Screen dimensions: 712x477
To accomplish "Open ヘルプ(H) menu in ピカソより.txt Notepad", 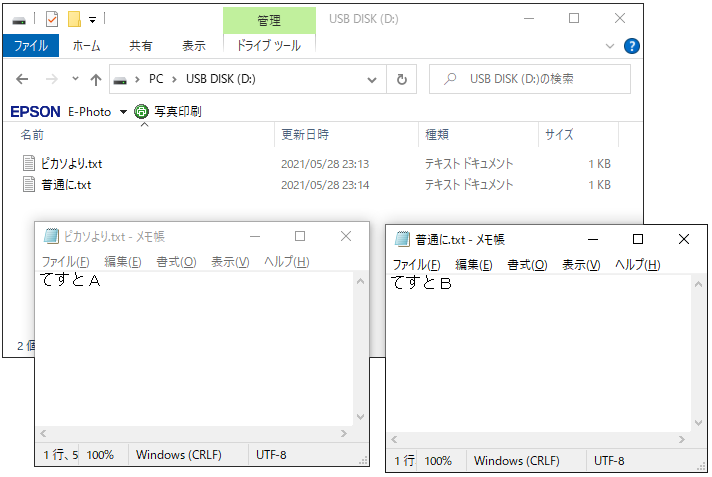I will click(287, 262).
